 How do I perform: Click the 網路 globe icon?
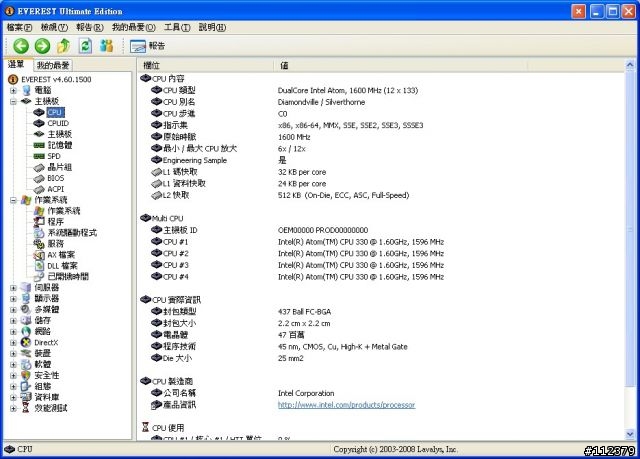(x=26, y=332)
